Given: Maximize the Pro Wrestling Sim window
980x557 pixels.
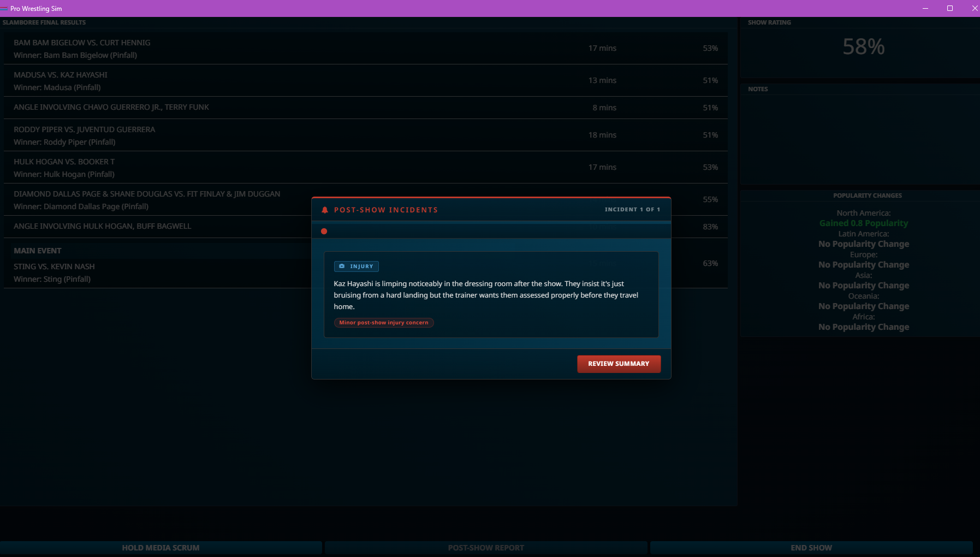Looking at the screenshot, I should 950,8.
